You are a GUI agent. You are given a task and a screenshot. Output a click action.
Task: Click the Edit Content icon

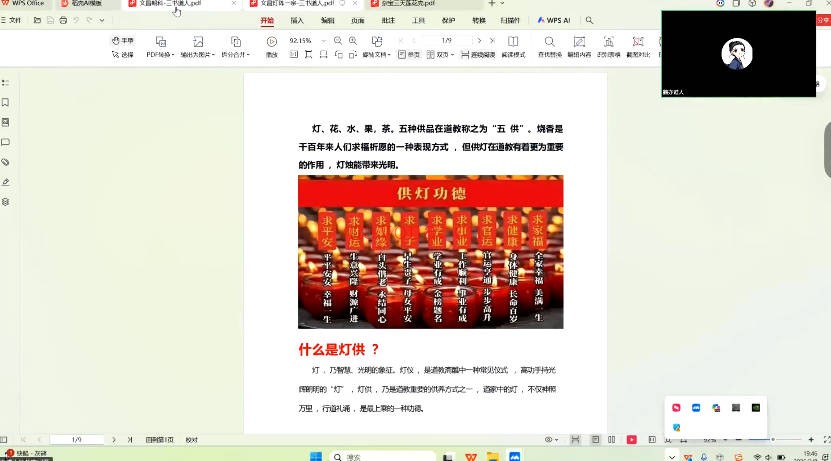point(579,46)
